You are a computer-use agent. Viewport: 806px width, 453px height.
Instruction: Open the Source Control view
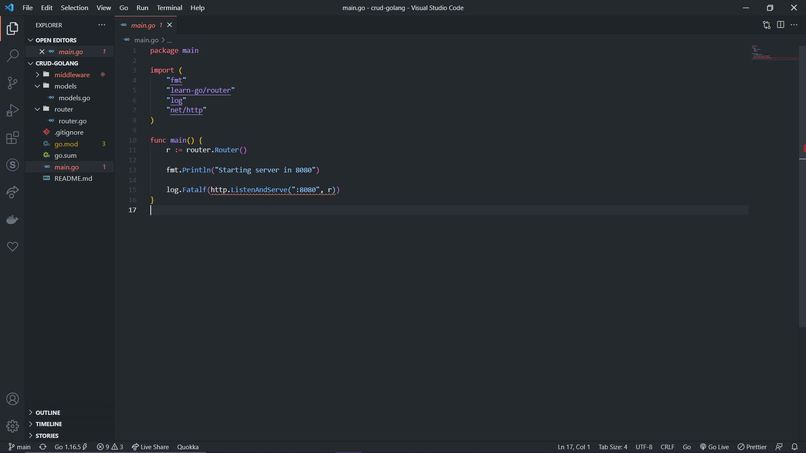(12, 83)
